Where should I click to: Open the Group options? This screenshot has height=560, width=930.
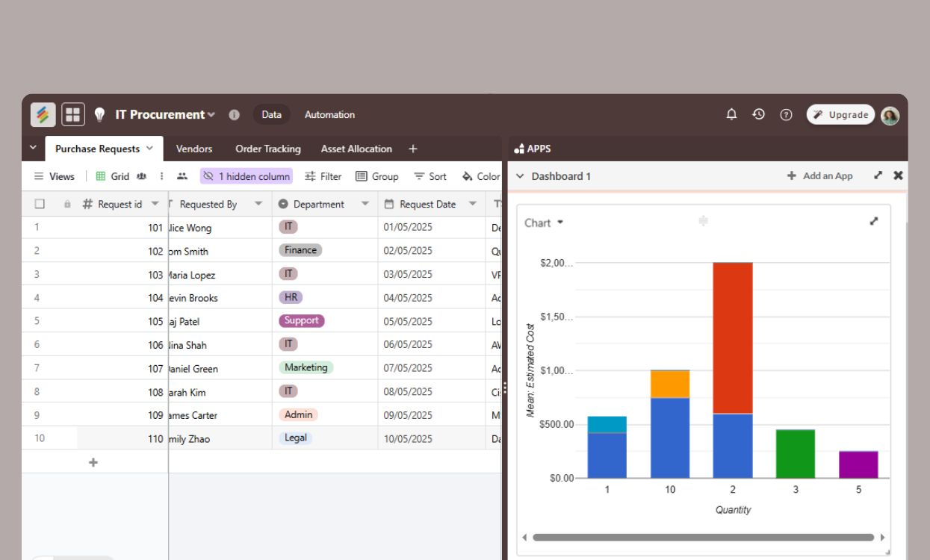tap(376, 176)
